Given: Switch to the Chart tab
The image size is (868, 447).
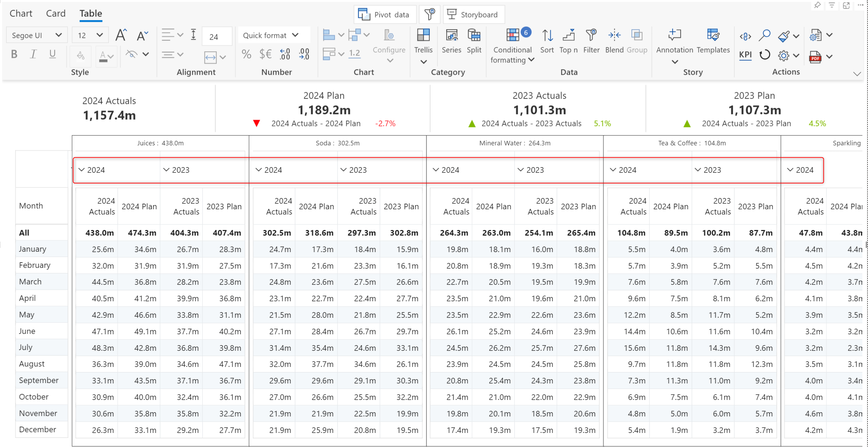Looking at the screenshot, I should (21, 13).
